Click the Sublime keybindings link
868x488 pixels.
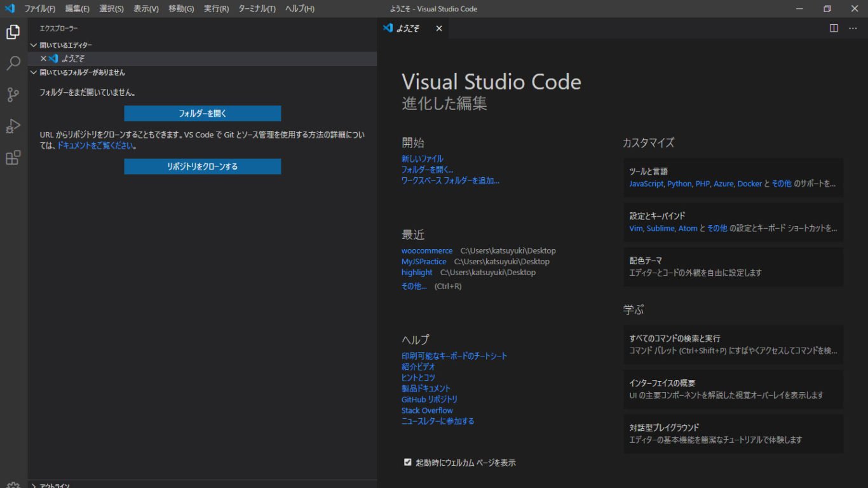pos(661,228)
